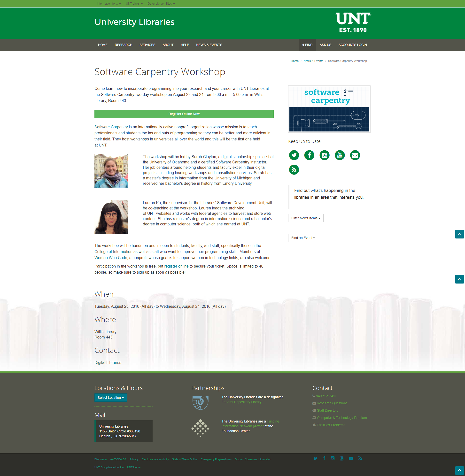Click ASK US in the navbar
The width and height of the screenshot is (465, 476).
tap(325, 45)
